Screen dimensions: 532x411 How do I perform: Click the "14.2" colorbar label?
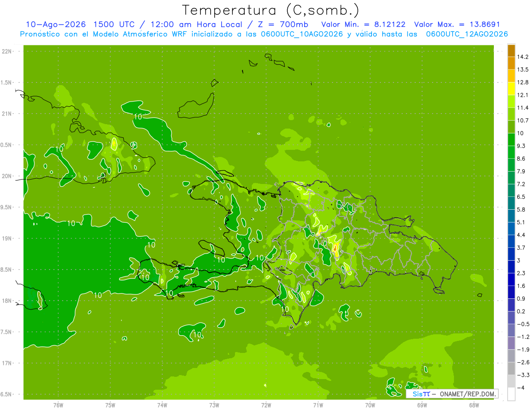coord(524,57)
